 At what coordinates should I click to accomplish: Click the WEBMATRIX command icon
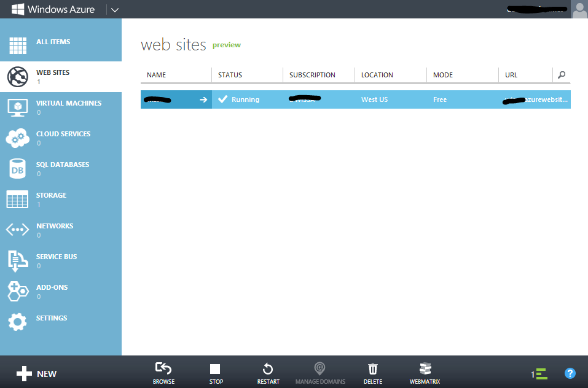[x=425, y=368]
